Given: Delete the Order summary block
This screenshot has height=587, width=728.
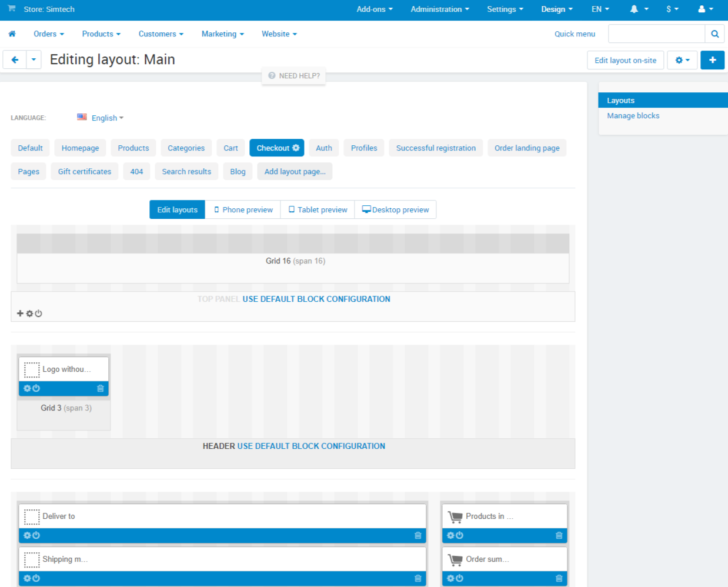Looking at the screenshot, I should pyautogui.click(x=559, y=578).
